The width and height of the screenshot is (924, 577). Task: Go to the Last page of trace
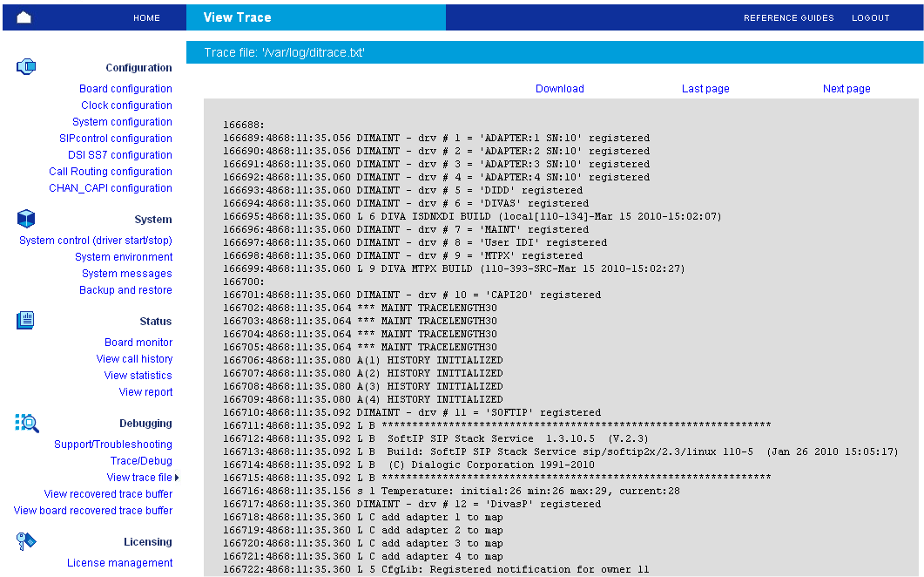tap(705, 88)
